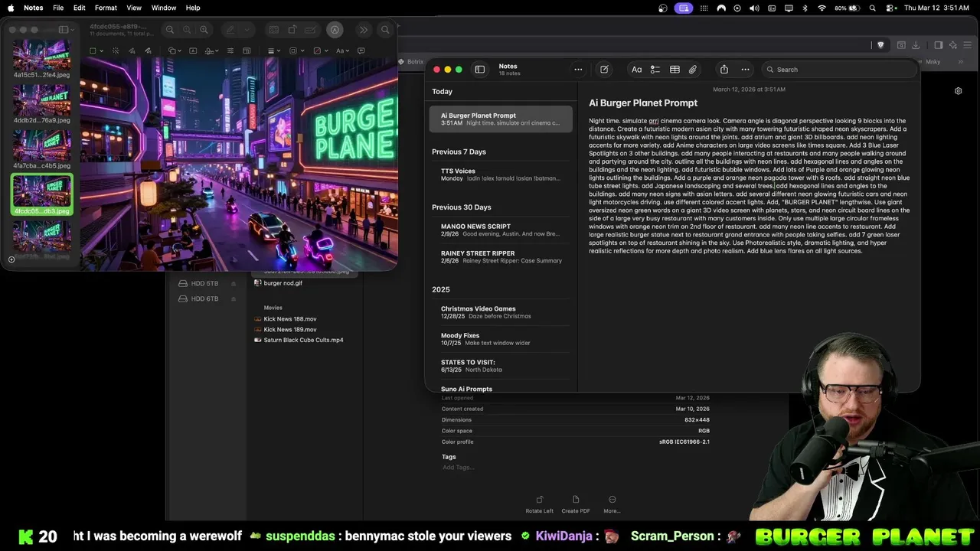Open the highlight pen options dropdown
This screenshot has width=980, height=551.
tap(247, 30)
